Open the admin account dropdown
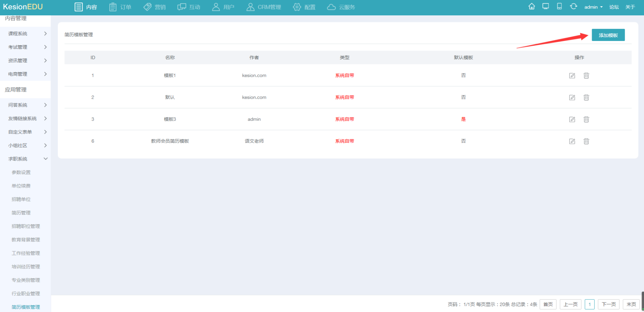 pos(593,7)
